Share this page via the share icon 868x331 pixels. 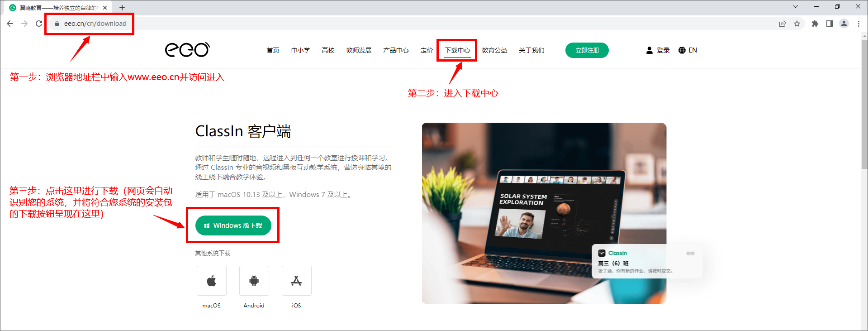[x=783, y=24]
